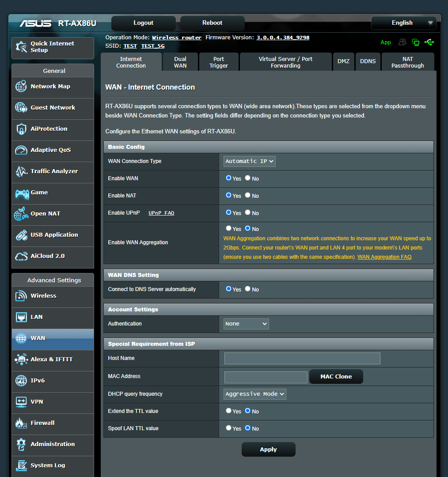Switch to the NAT Passthrough tab
448x477 pixels.
pyautogui.click(x=408, y=62)
